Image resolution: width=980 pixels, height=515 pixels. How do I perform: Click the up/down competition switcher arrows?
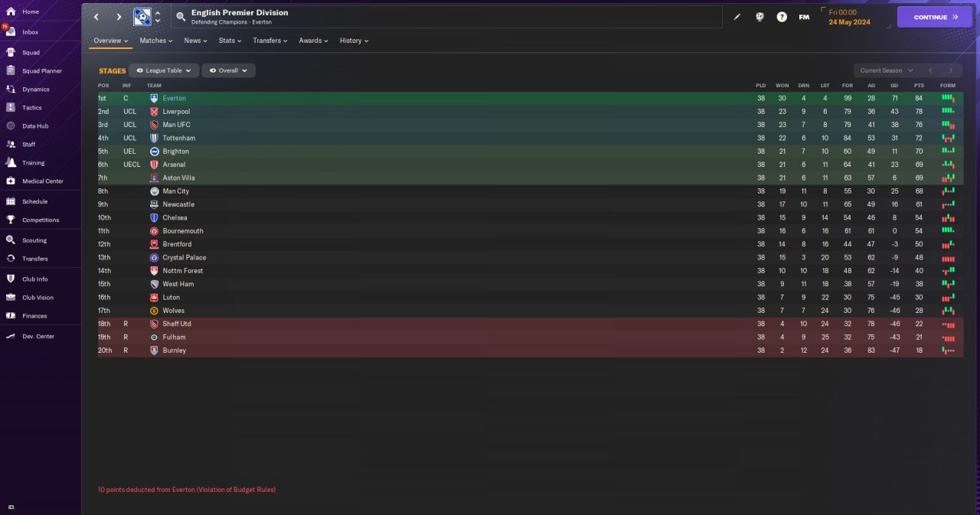click(x=158, y=17)
